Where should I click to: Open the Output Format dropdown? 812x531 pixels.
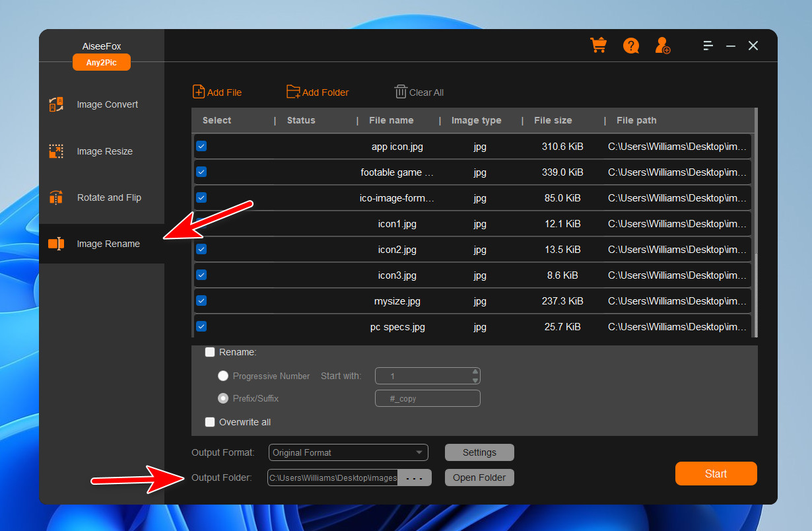[x=349, y=452]
